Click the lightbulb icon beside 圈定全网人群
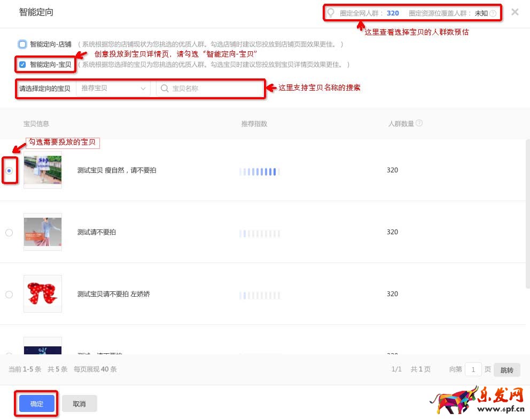 (331, 13)
